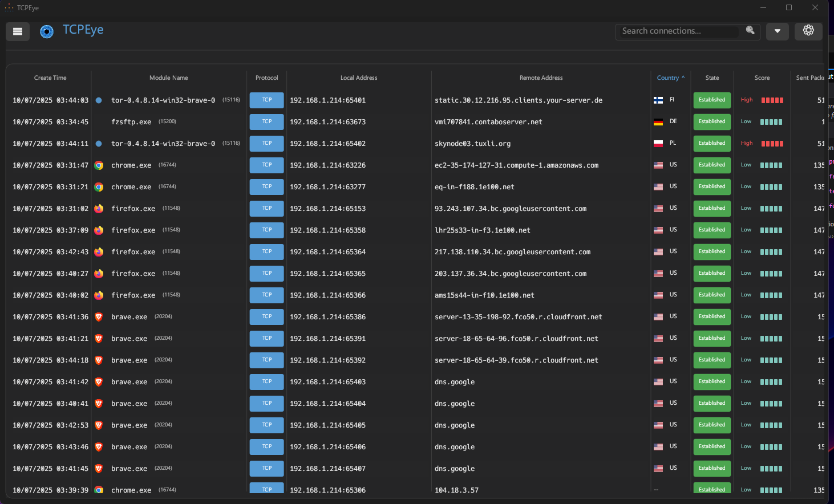The height and width of the screenshot is (504, 834).
Task: Click Chrome icon in the 03:31:47 row
Action: pos(99,165)
